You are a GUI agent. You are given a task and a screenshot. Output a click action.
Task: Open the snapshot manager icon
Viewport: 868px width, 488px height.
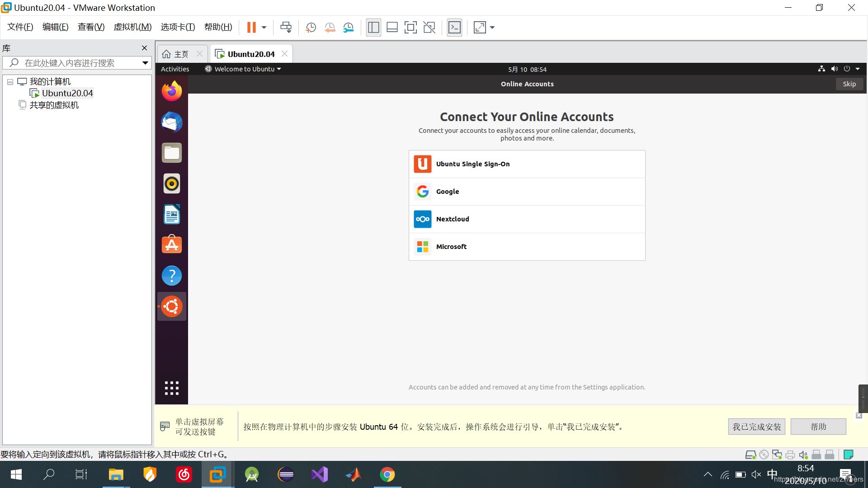pos(348,28)
